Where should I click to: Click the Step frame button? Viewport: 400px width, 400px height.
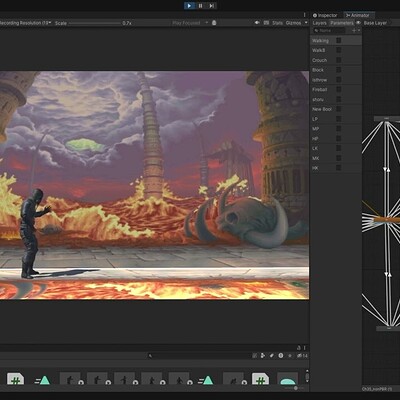click(211, 6)
